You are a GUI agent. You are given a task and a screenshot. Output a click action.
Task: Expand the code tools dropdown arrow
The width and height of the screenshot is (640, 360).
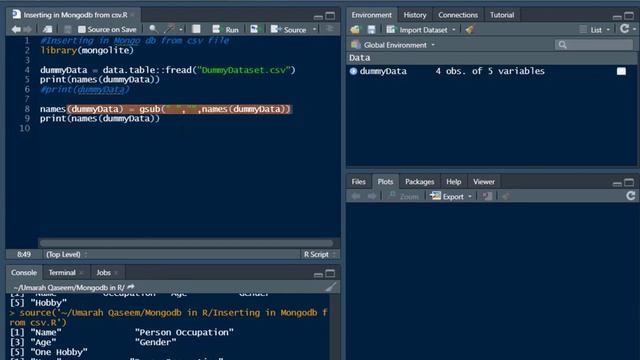pos(180,29)
